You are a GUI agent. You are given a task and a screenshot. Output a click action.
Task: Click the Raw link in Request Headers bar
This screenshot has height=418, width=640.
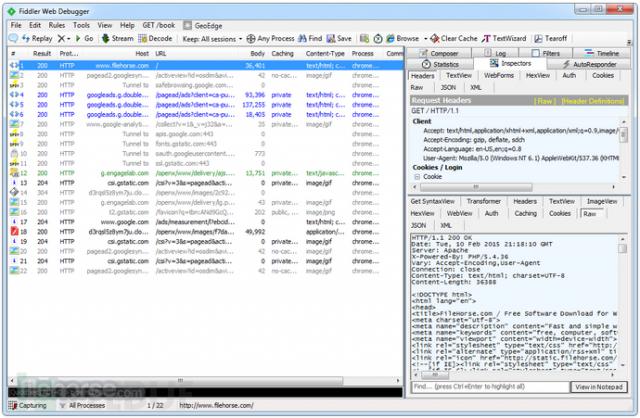544,101
